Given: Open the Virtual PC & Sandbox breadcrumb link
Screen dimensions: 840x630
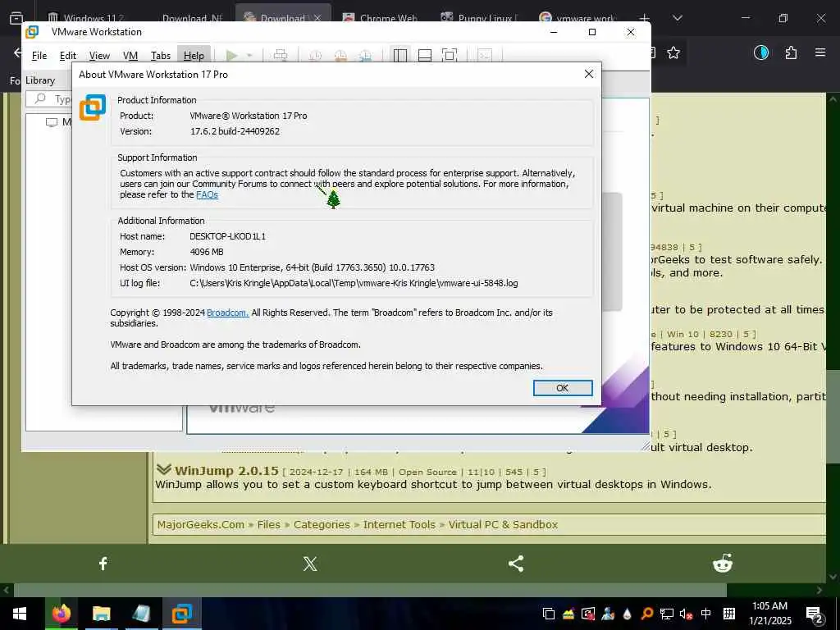Looking at the screenshot, I should (503, 524).
